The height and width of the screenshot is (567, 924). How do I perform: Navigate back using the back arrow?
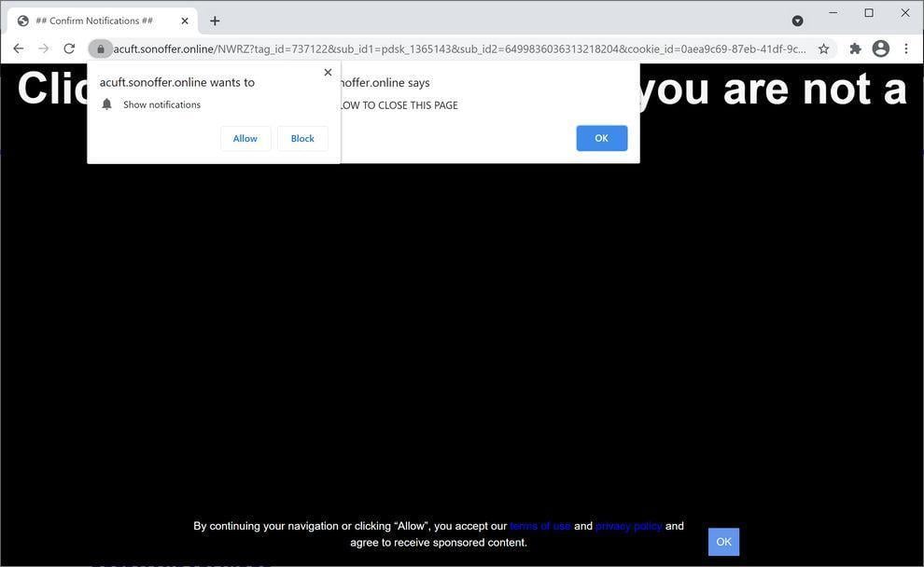click(x=18, y=48)
